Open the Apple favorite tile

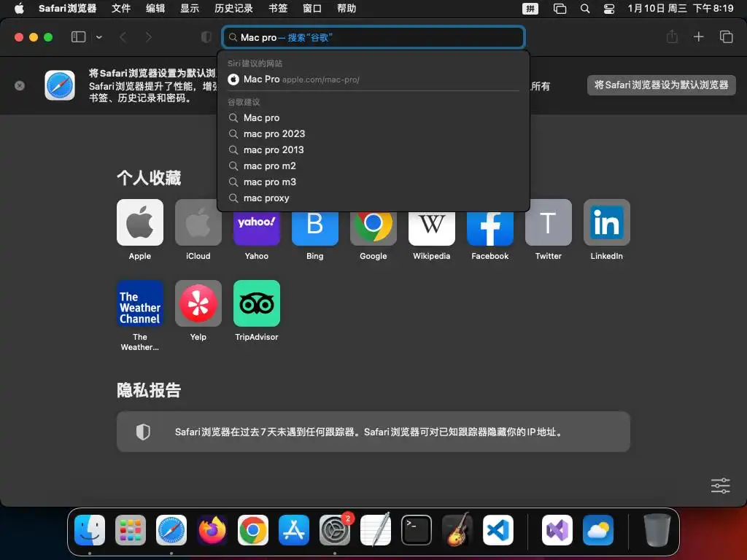(x=139, y=222)
